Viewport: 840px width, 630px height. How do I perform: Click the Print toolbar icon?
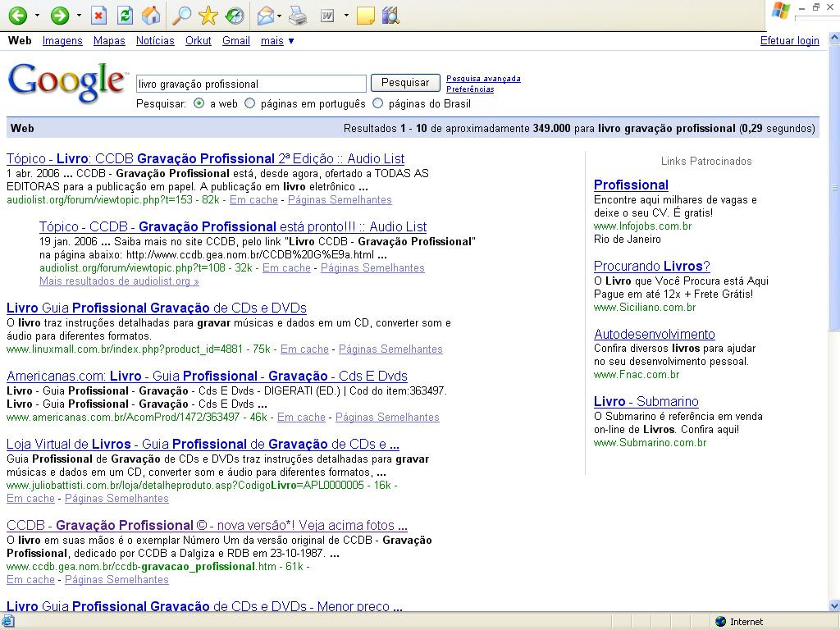pos(299,16)
